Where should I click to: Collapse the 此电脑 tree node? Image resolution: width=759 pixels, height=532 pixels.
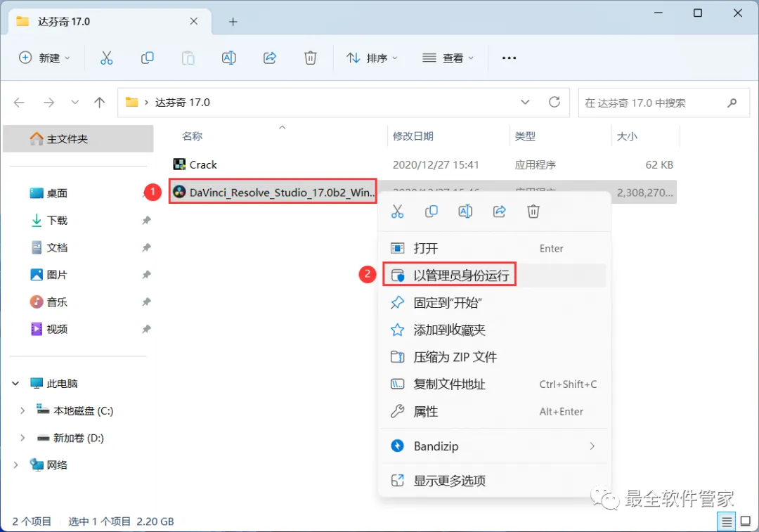click(x=15, y=384)
